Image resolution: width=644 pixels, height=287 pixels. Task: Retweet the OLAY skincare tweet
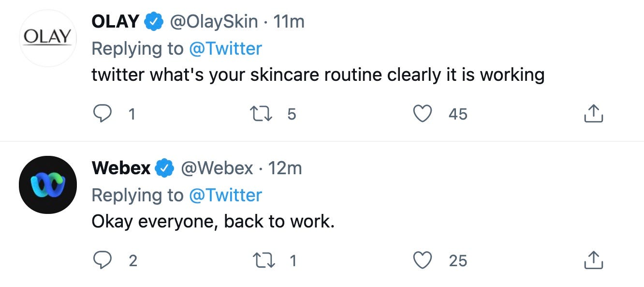(x=261, y=114)
